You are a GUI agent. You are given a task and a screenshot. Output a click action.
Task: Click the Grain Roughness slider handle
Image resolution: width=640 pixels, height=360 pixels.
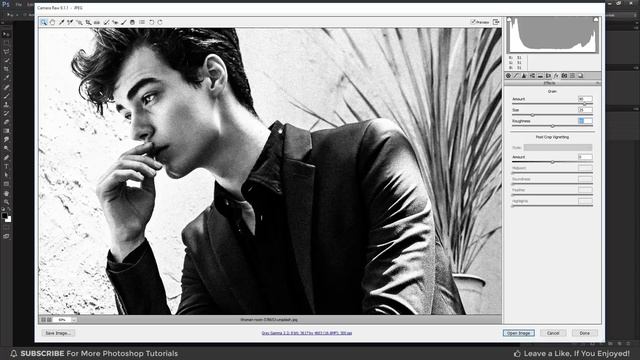click(552, 126)
